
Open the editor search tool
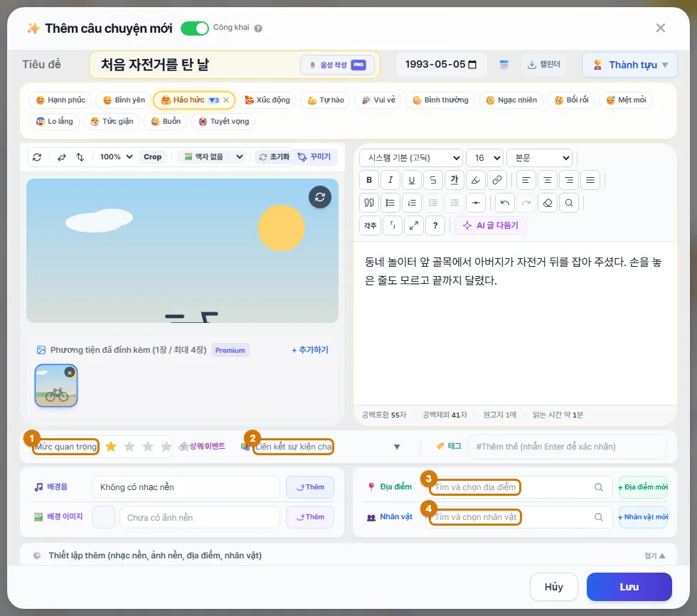tap(569, 203)
